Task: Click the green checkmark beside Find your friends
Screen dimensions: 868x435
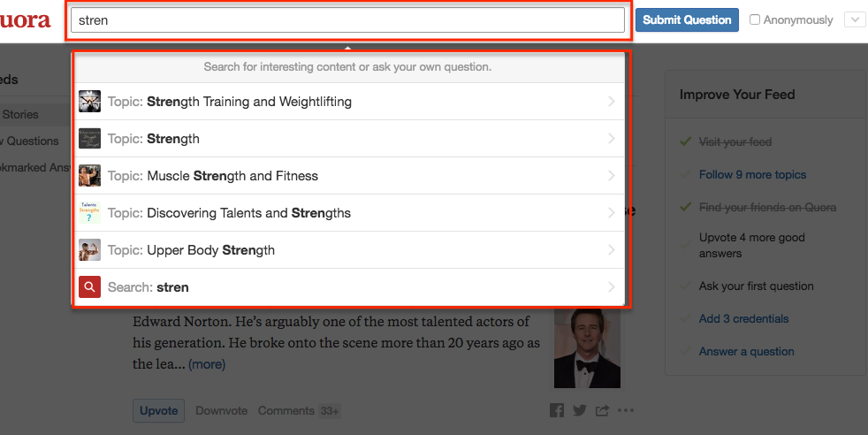Action: pyautogui.click(x=685, y=207)
